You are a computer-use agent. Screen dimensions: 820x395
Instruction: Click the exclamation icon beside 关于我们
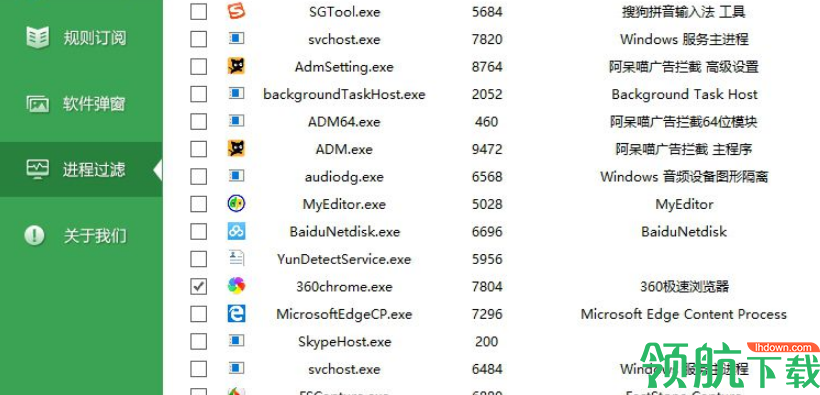(x=35, y=236)
